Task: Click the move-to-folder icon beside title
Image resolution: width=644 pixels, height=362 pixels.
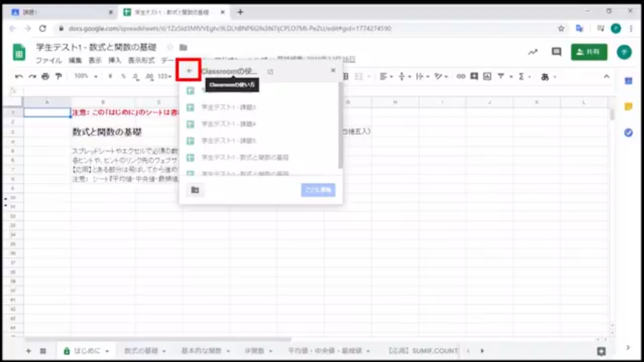Action: click(183, 47)
